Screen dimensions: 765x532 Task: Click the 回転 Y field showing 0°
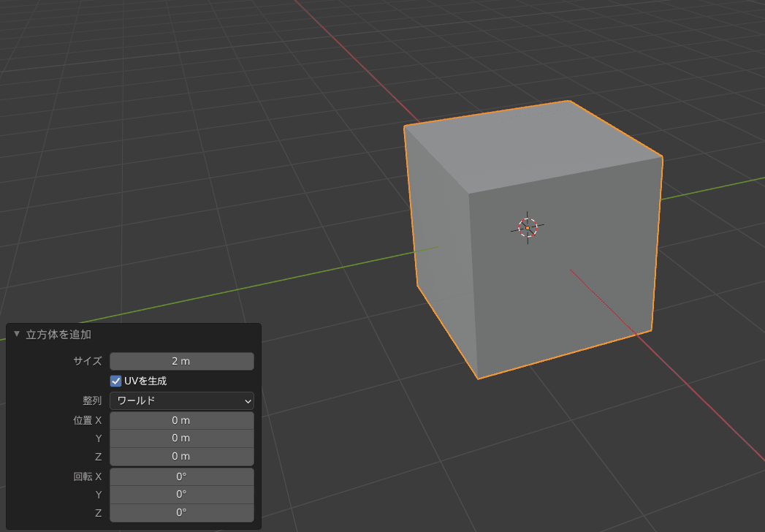point(181,495)
